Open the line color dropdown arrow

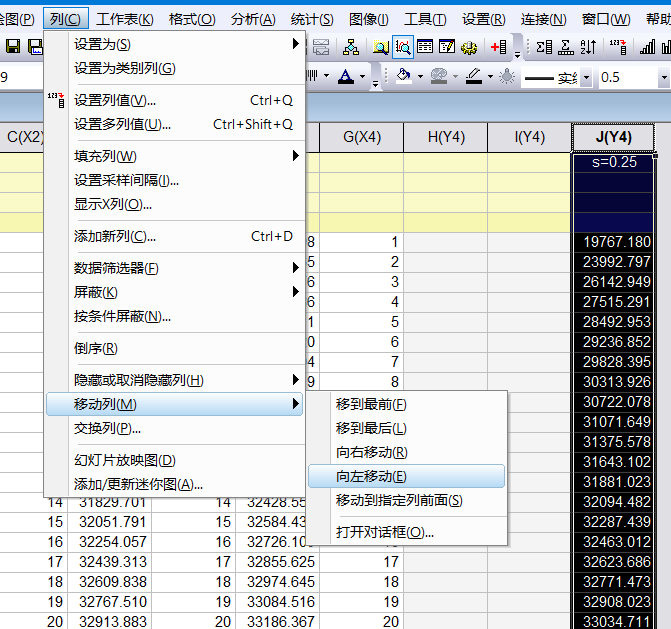pos(490,77)
